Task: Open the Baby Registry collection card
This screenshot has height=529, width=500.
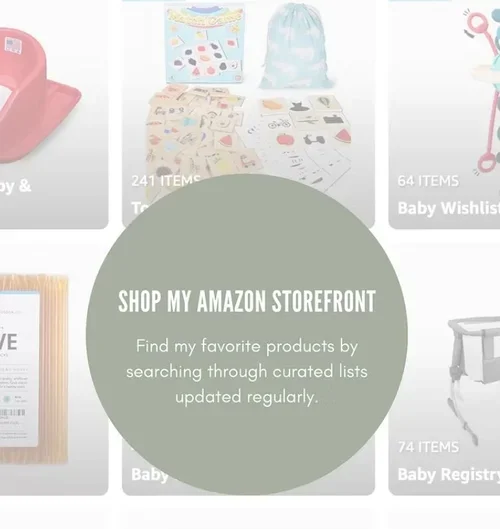Action: 444,369
